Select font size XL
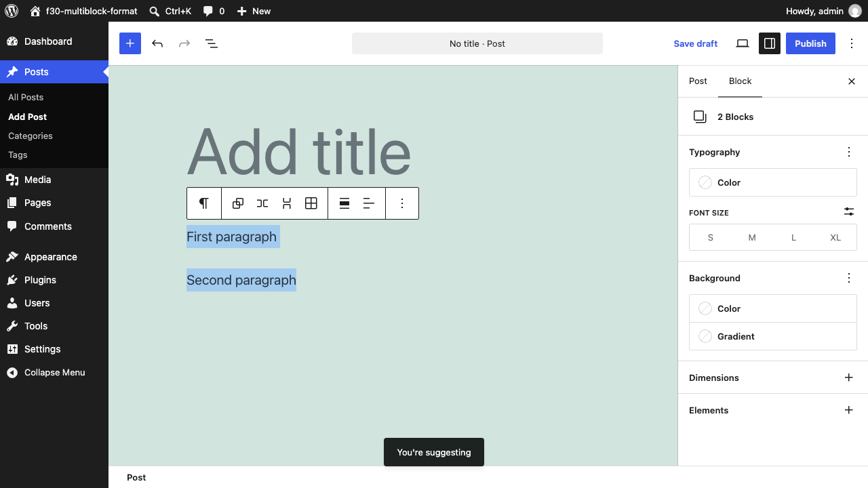This screenshot has height=488, width=868. click(x=835, y=238)
